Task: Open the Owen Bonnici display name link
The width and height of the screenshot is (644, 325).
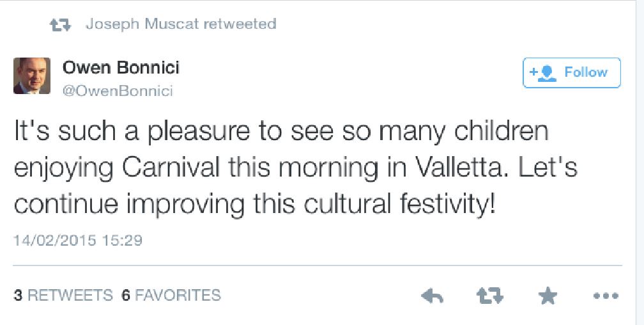Action: 121,67
